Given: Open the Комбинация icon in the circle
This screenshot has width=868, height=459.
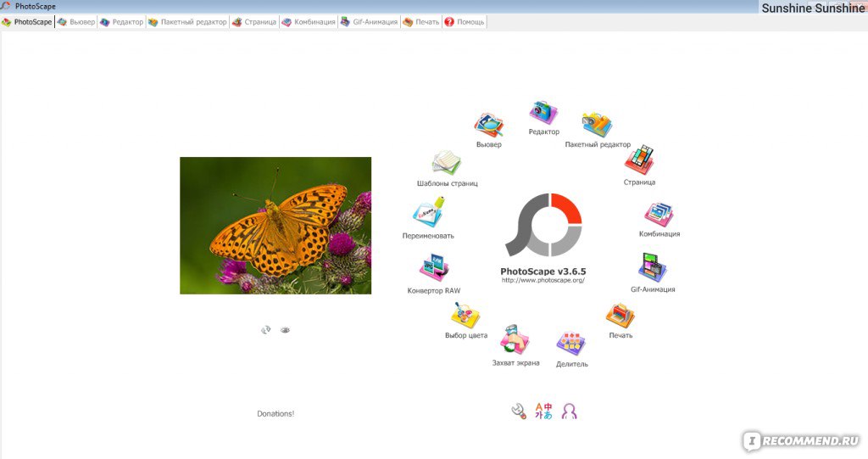Looking at the screenshot, I should [x=659, y=215].
